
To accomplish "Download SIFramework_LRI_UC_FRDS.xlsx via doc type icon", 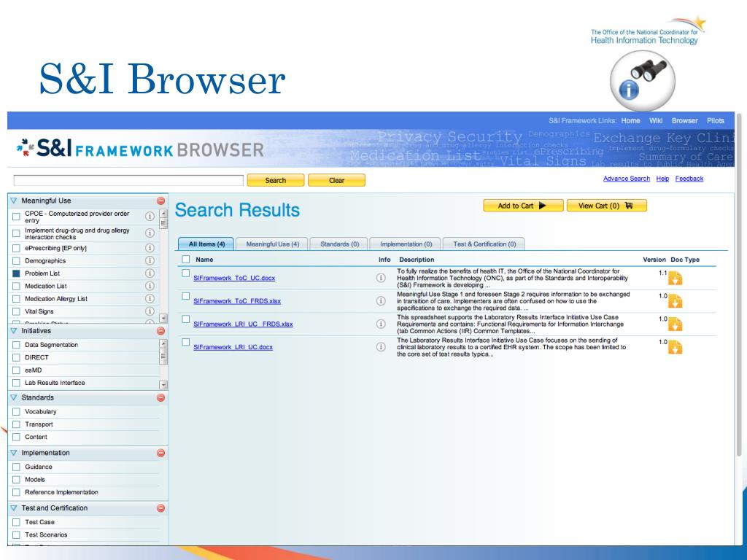I will tap(675, 324).
